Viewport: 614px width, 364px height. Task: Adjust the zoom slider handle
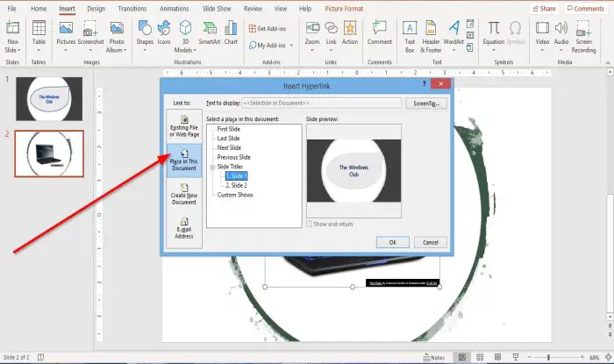pyautogui.click(x=548, y=357)
